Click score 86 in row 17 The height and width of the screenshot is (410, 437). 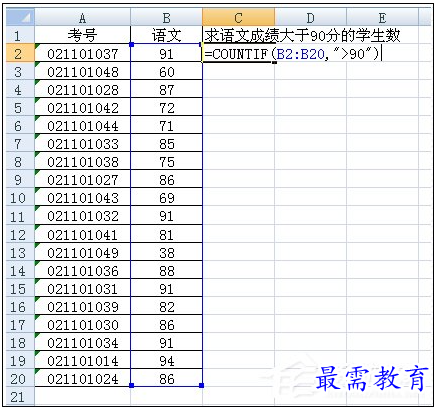[x=166, y=324]
